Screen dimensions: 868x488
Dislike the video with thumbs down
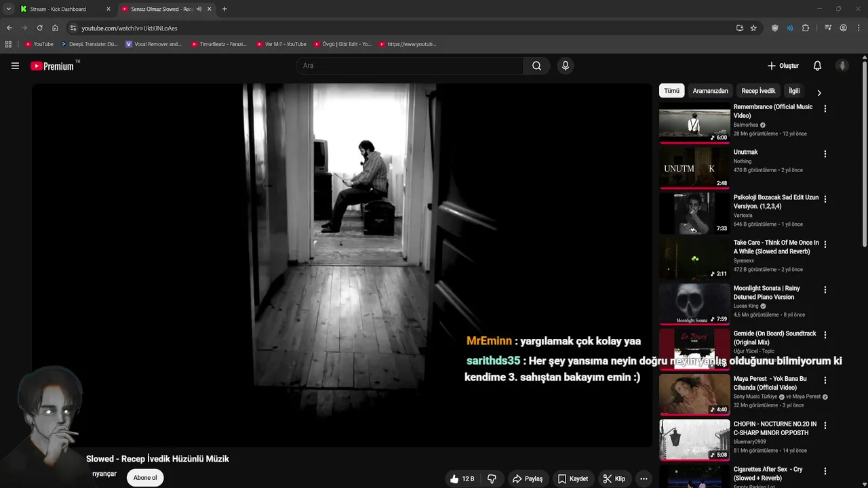pyautogui.click(x=492, y=479)
